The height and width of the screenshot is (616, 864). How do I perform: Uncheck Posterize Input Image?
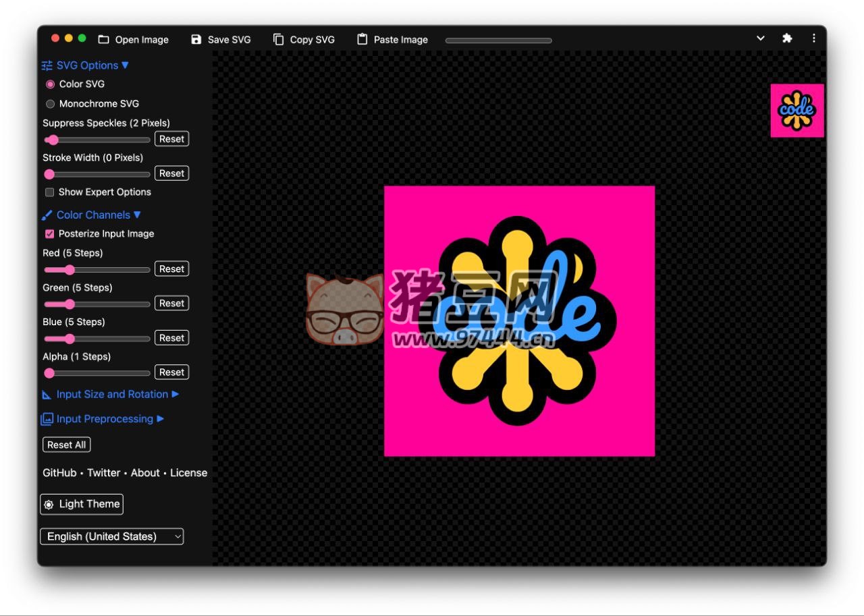click(x=49, y=234)
